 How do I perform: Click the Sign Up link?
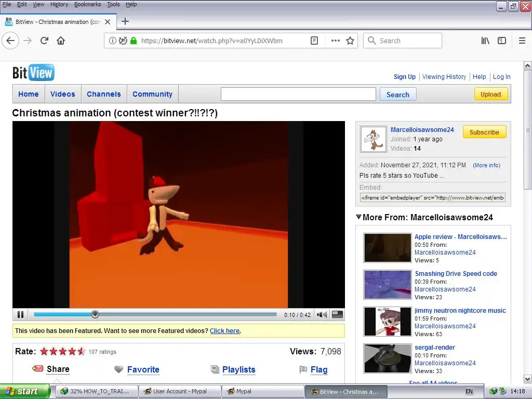tap(404, 77)
